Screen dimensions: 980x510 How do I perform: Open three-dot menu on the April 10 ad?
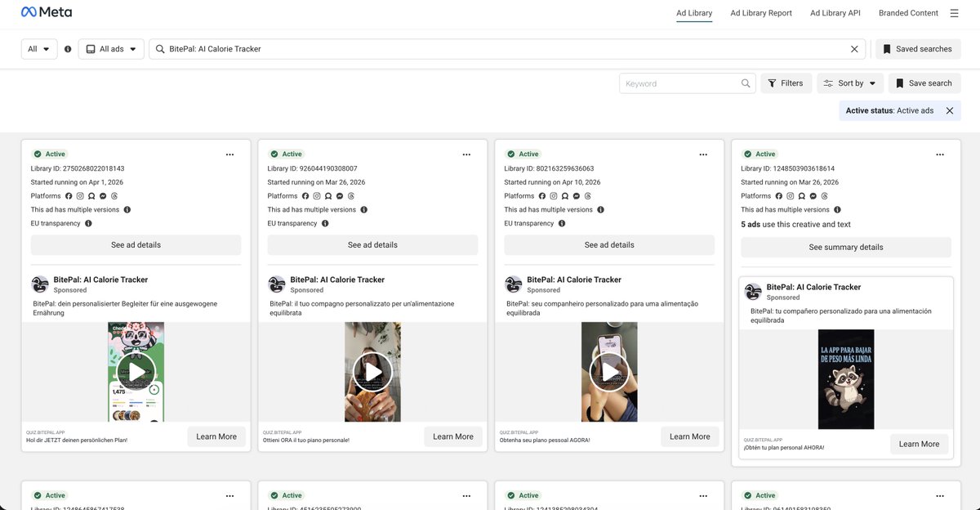coord(703,154)
